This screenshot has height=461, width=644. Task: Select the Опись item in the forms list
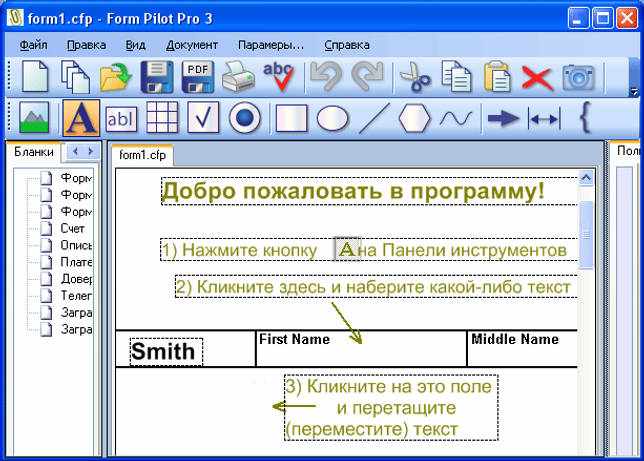click(76, 245)
